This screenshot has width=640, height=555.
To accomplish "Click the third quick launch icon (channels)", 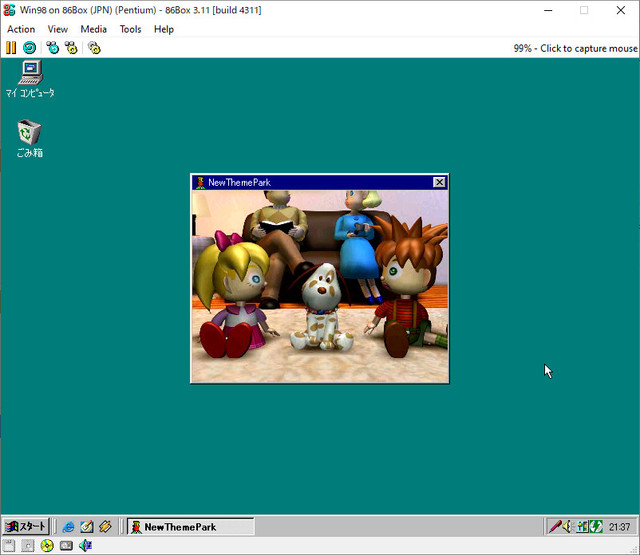I will [105, 527].
